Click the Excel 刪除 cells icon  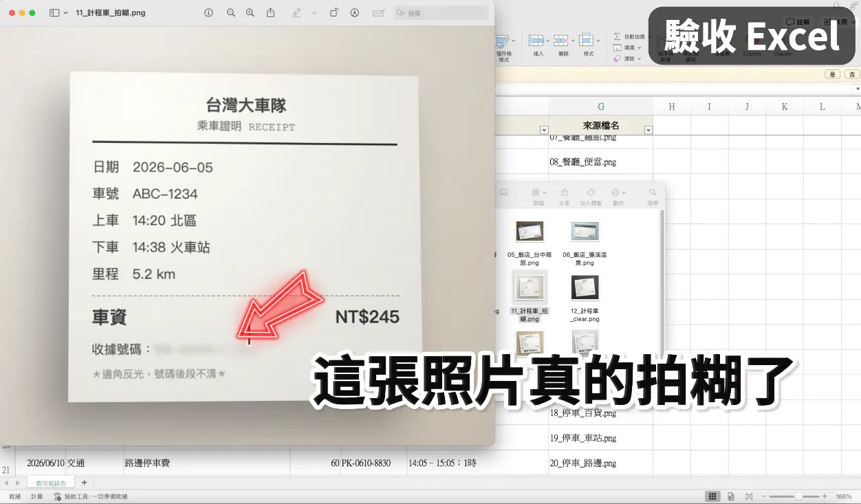coord(561,41)
